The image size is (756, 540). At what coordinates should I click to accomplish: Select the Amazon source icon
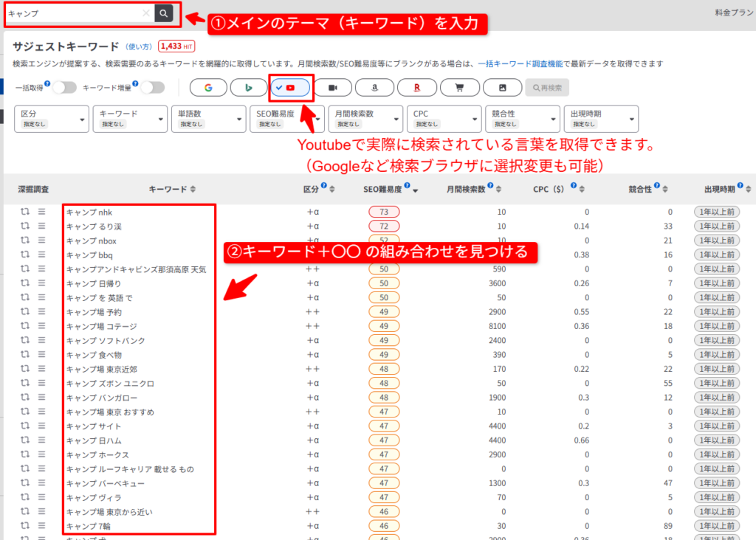(x=374, y=88)
